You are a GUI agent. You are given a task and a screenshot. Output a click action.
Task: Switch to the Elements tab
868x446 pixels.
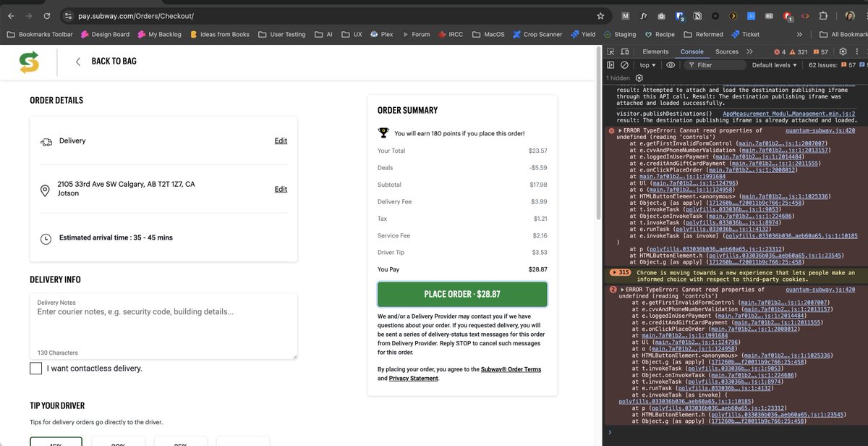coord(655,51)
